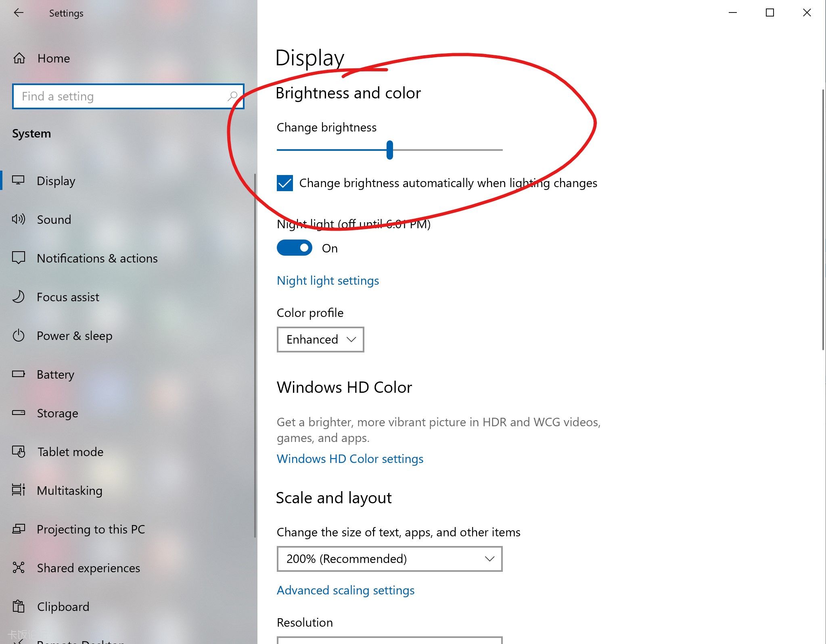Click the Tablet mode icon

pos(19,451)
